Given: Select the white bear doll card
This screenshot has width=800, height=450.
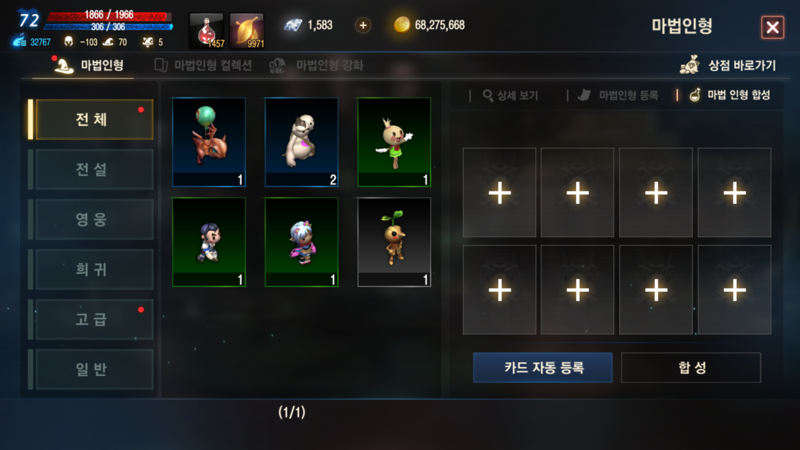Looking at the screenshot, I should (302, 142).
